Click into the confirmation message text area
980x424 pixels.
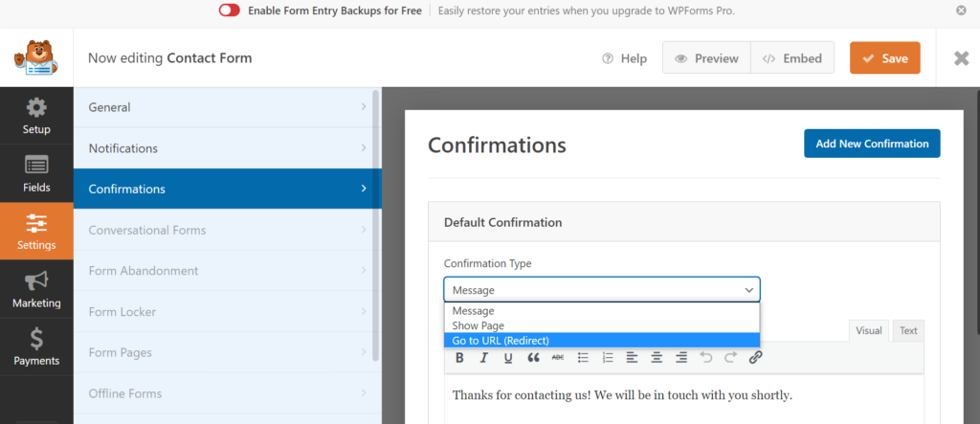pyautogui.click(x=683, y=400)
